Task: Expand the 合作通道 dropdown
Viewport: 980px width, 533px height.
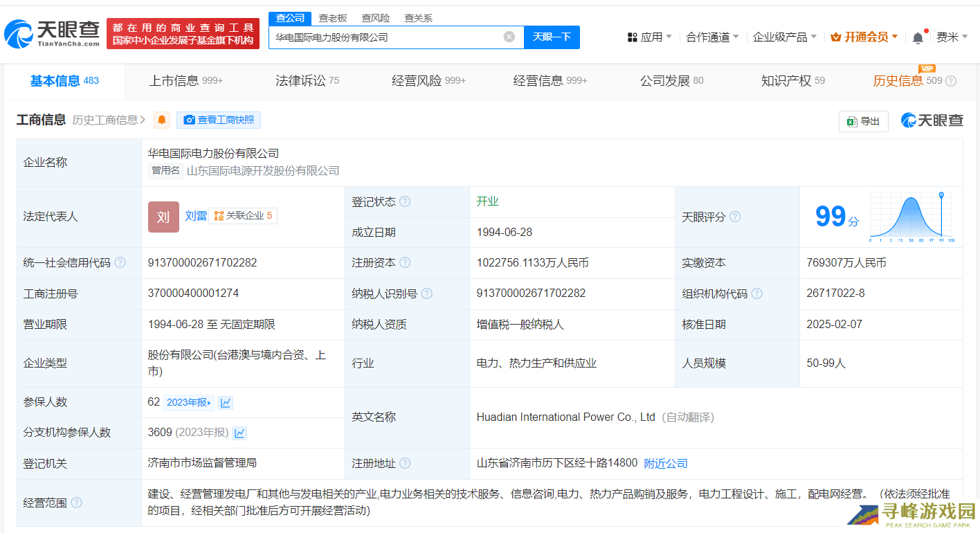Action: click(712, 37)
